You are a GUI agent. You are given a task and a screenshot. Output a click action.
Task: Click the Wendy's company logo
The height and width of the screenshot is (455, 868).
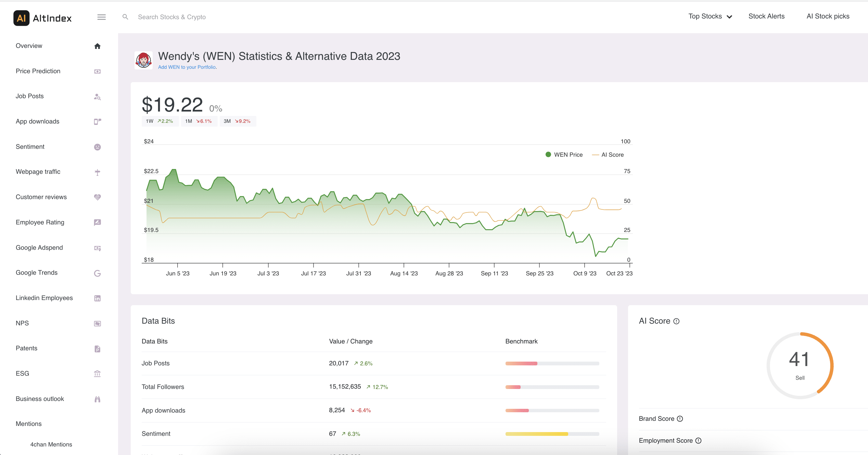(x=143, y=60)
